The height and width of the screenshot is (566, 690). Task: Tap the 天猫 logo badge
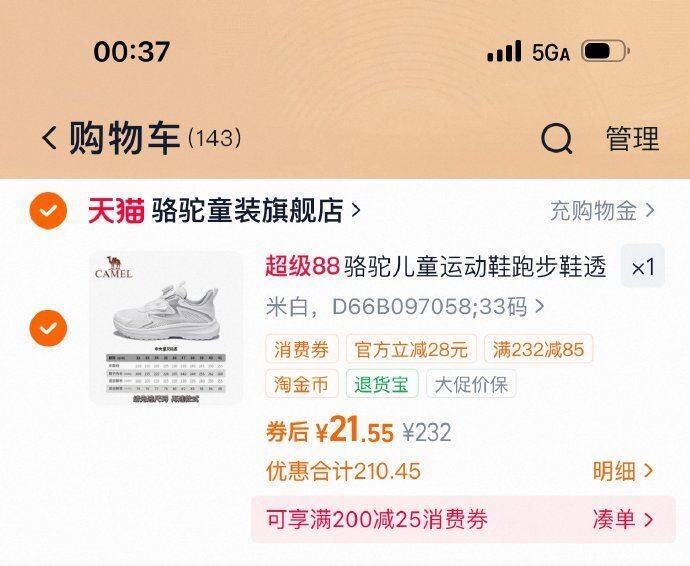coord(116,211)
